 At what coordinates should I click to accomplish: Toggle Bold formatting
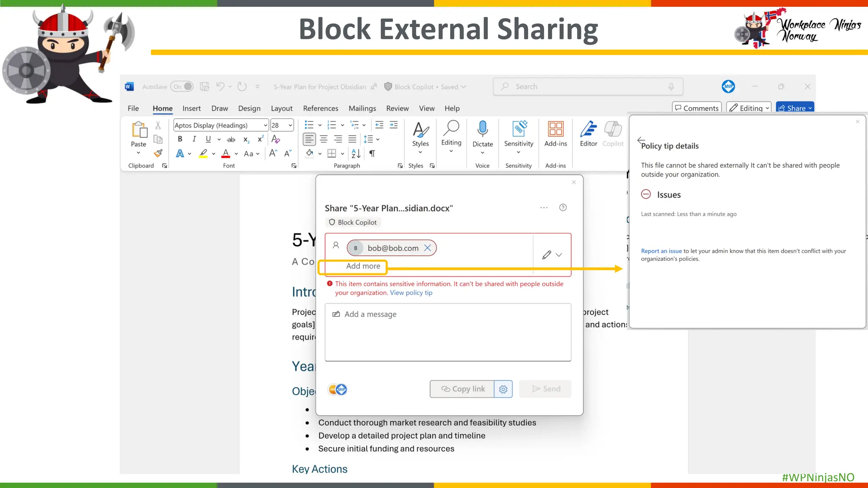coord(180,139)
